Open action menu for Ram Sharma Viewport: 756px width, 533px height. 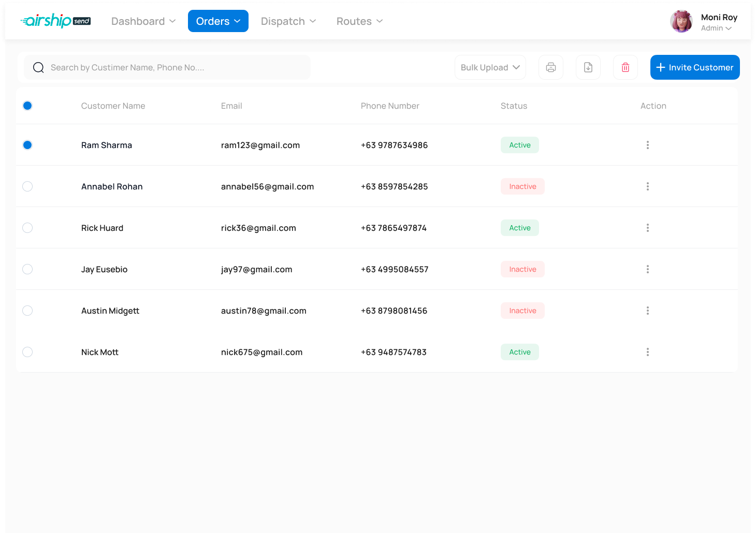[x=647, y=145]
